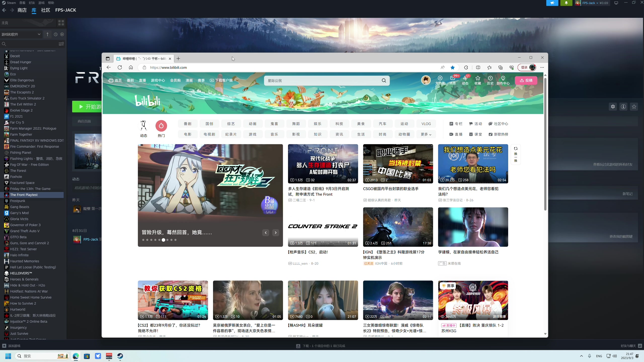
Task: Open Steam 社区 tab
Action: 46,10
